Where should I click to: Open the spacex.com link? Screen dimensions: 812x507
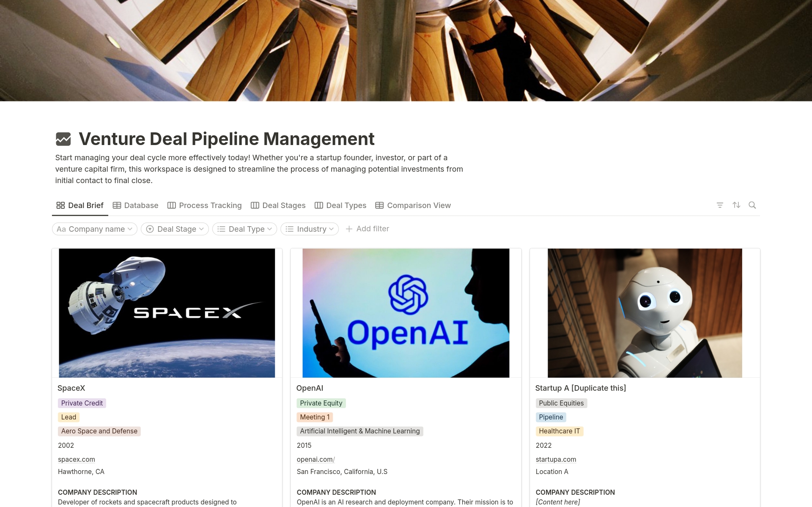click(77, 459)
